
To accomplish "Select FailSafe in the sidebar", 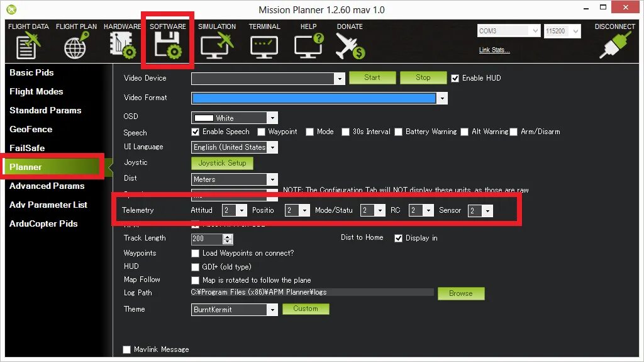I will (27, 148).
